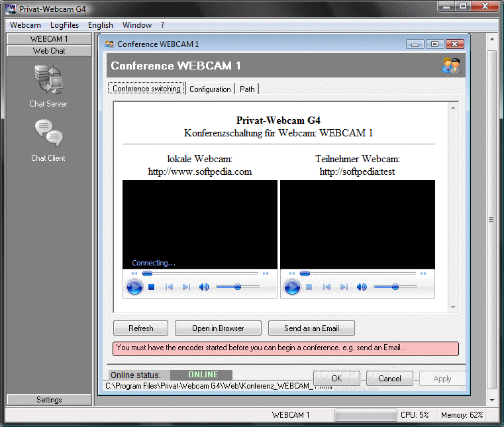Click the lokale Webcam seek bar
This screenshot has width=504, height=427.
(x=200, y=273)
